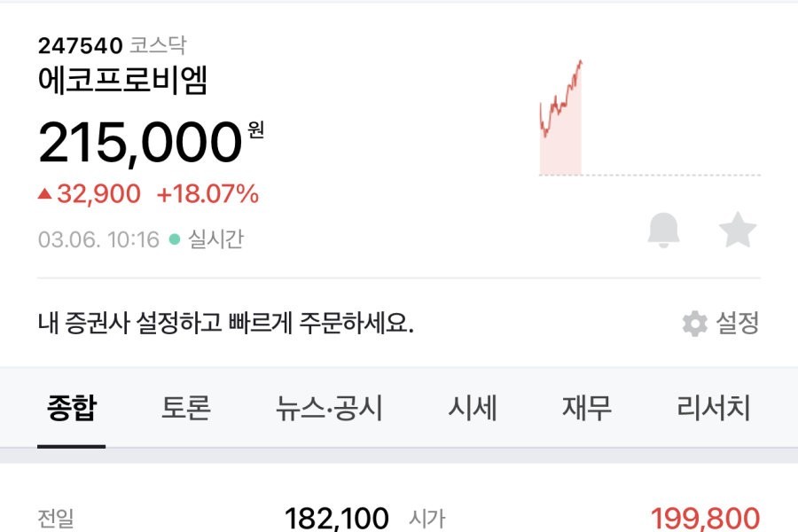The image size is (798, 532).
Task: Click the gear icon beside 설정
Action: (695, 324)
